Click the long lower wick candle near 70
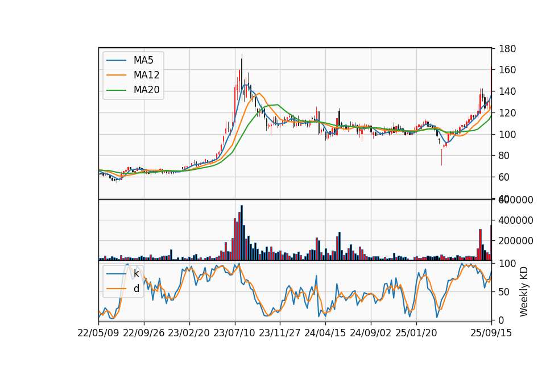The image size is (546, 392). [441, 157]
